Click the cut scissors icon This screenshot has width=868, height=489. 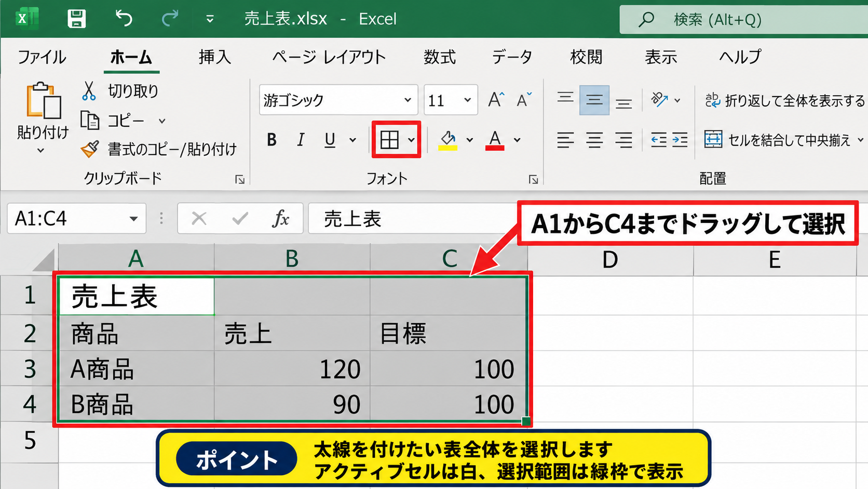[89, 91]
